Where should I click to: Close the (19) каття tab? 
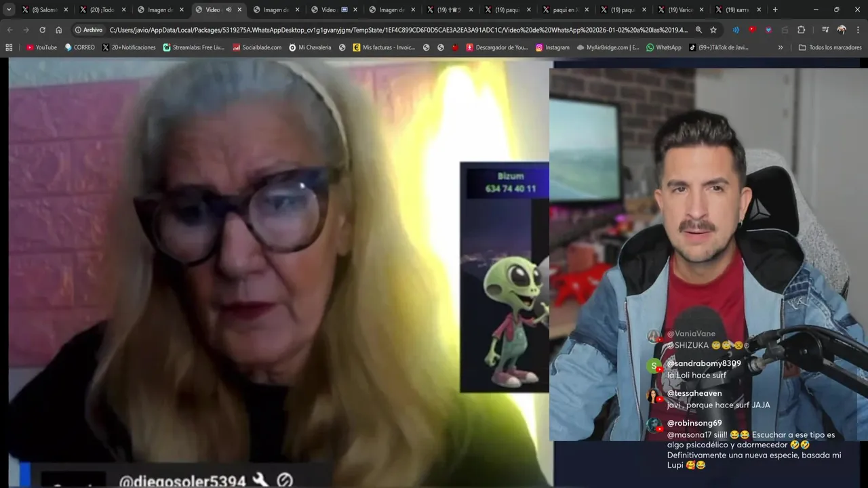[x=759, y=9]
